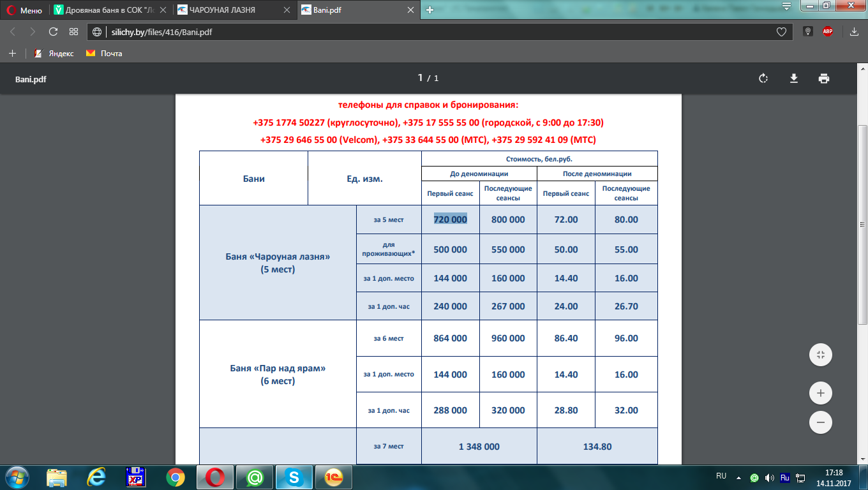
Task: Print the PDF document
Action: coord(824,78)
